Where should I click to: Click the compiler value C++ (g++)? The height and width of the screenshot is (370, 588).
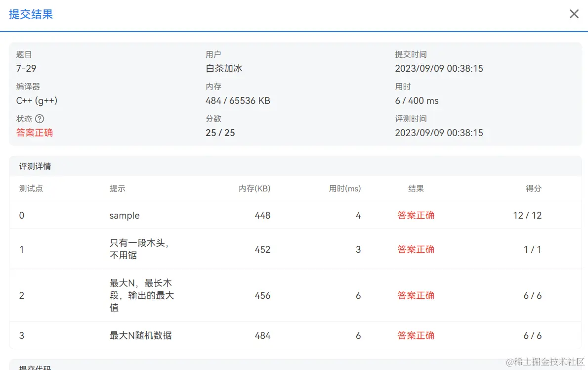coord(37,100)
